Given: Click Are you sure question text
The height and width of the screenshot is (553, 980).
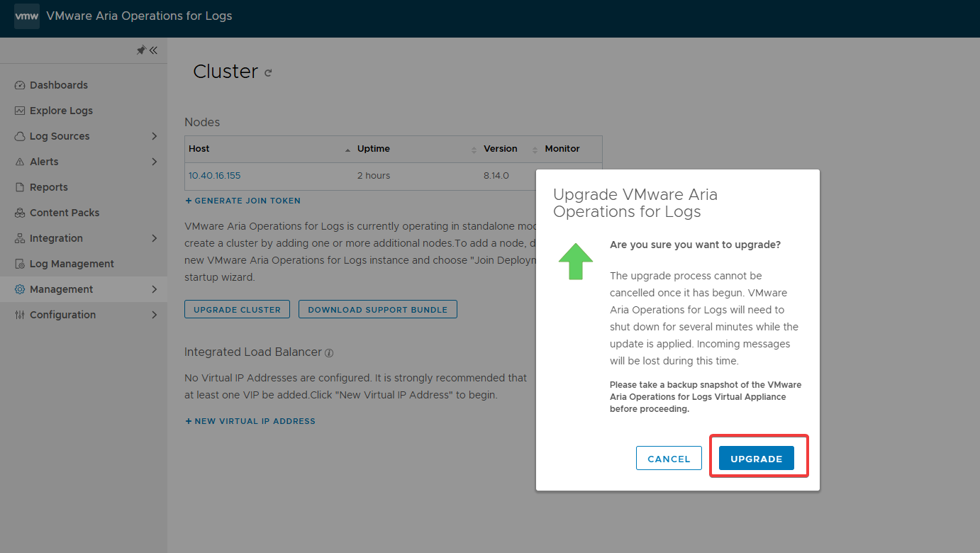Looking at the screenshot, I should pyautogui.click(x=695, y=245).
